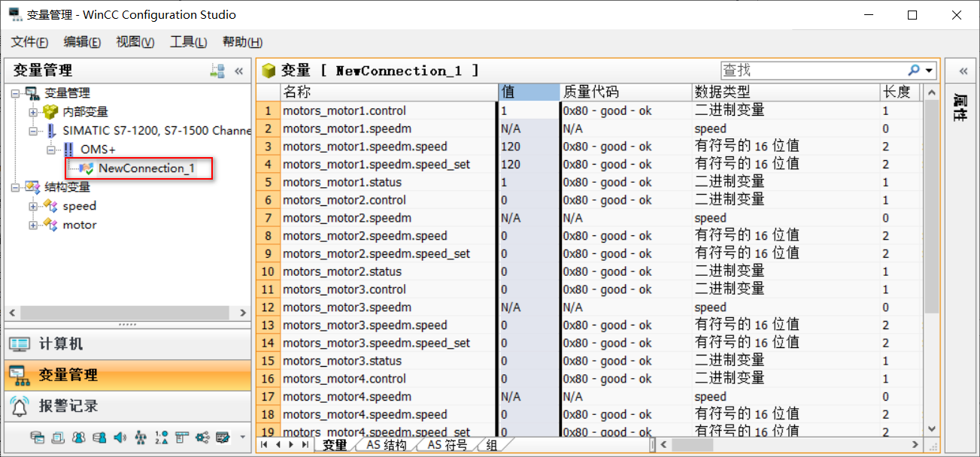Click the last edit-pencil icon in bottom toolbar
Image resolution: width=980 pixels, height=457 pixels.
(222, 437)
